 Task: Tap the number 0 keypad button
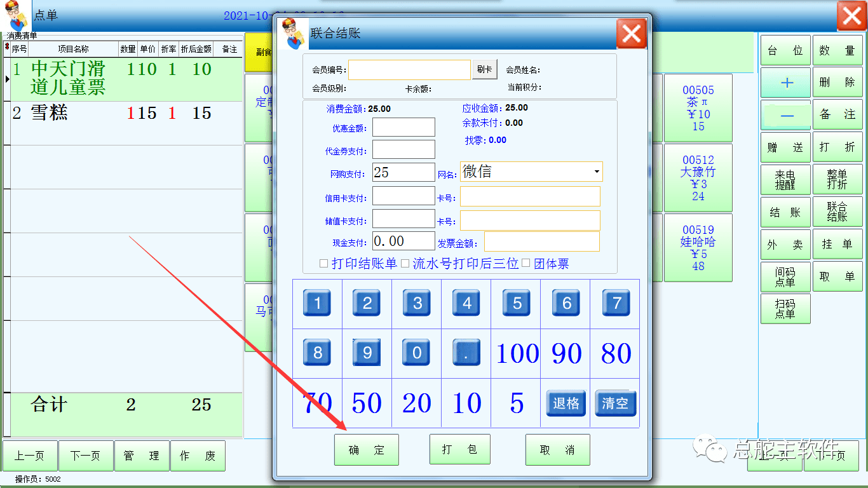click(x=417, y=353)
